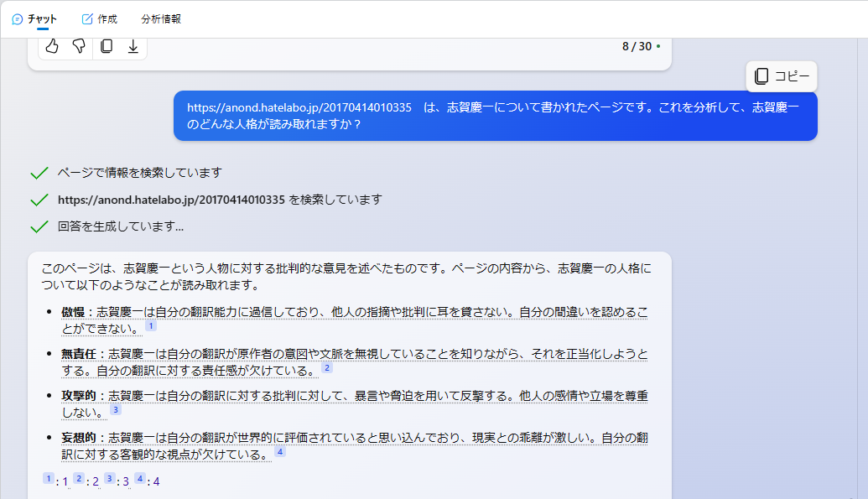Export response using download arrow icon
This screenshot has width=868, height=499.
coord(133,46)
